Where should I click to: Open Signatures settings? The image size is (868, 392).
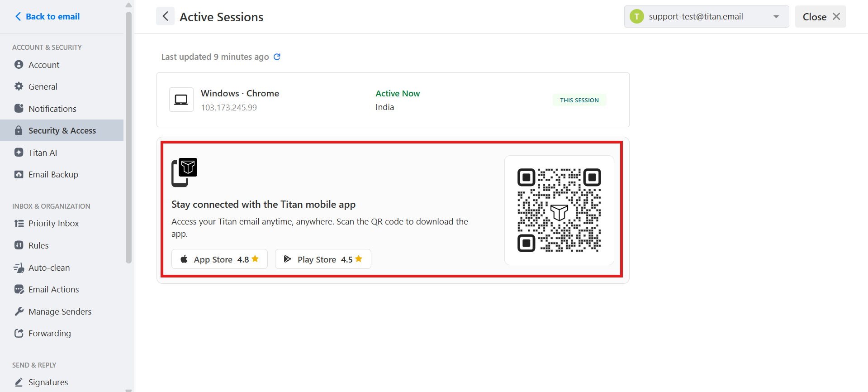tap(62, 382)
